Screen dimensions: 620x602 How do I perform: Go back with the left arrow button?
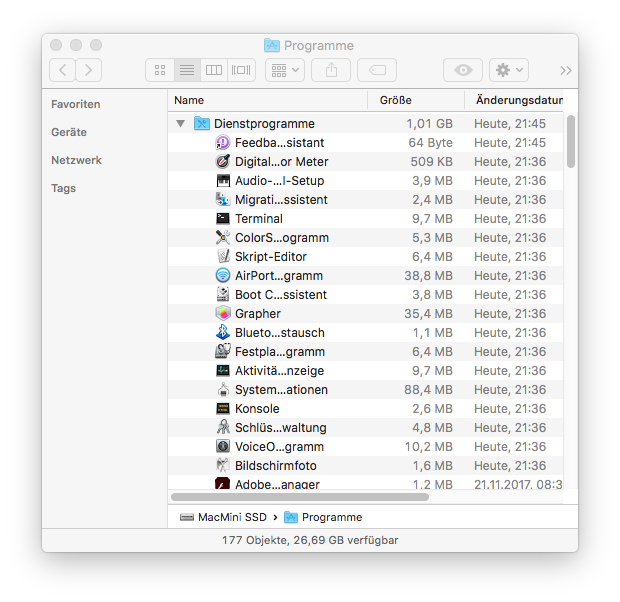pos(62,70)
